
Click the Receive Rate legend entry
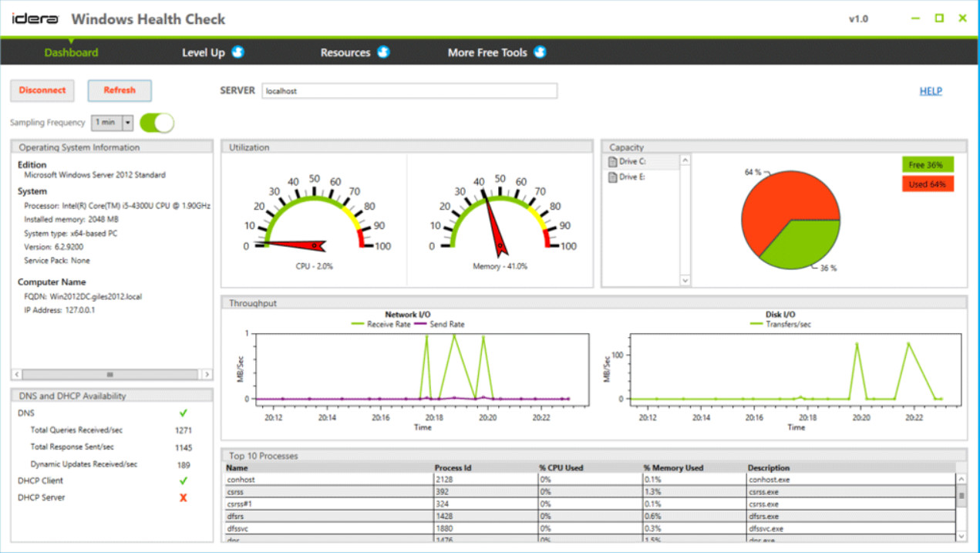pos(380,324)
